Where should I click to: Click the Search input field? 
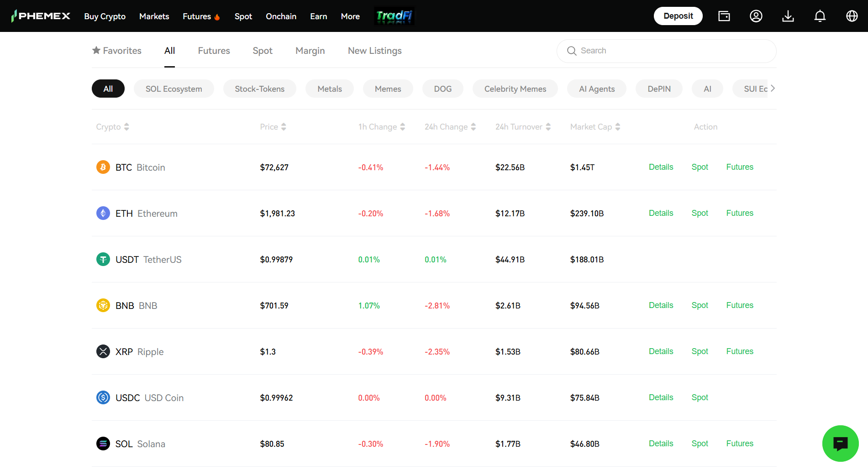coord(666,51)
